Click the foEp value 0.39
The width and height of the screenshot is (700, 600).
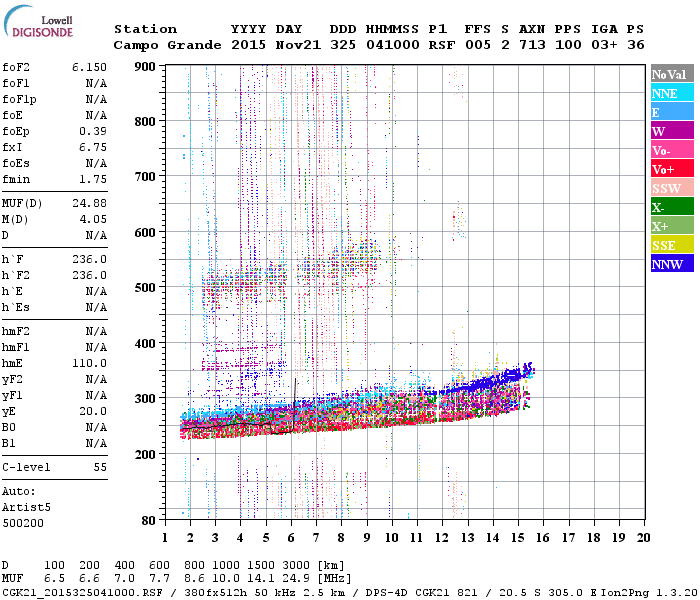[x=93, y=131]
